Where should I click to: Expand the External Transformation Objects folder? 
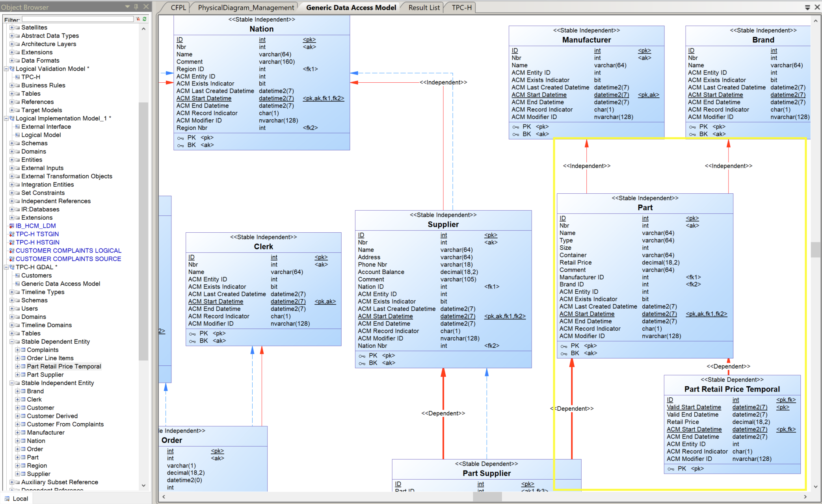[x=12, y=176]
